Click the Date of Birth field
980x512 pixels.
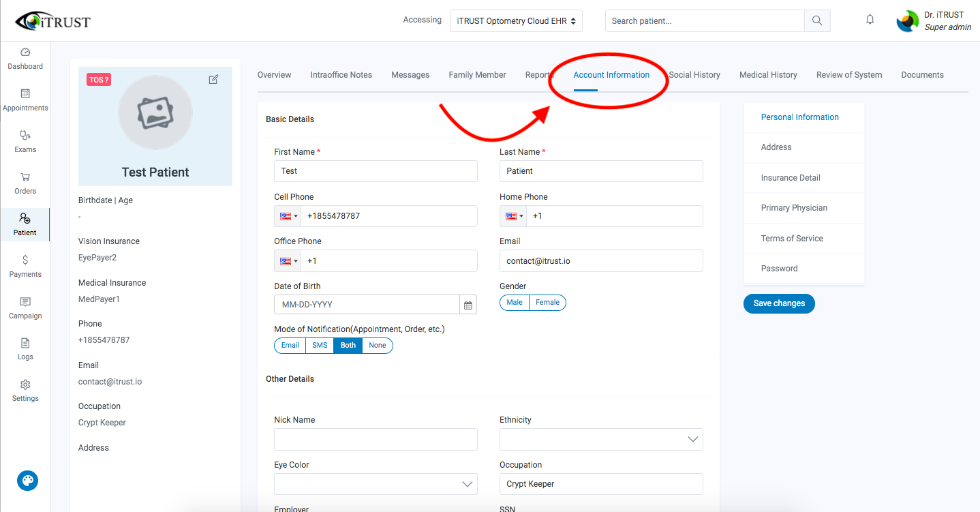(x=367, y=305)
